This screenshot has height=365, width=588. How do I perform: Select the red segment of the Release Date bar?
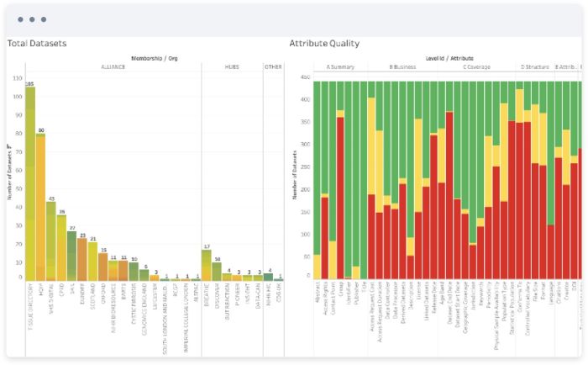(x=434, y=207)
